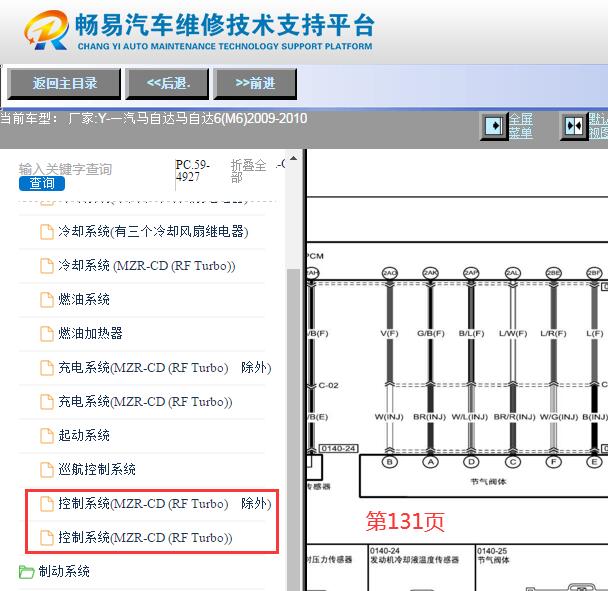Image resolution: width=608 pixels, height=591 pixels.
Task: Click the W(INJ) wire label
Action: 389,417
